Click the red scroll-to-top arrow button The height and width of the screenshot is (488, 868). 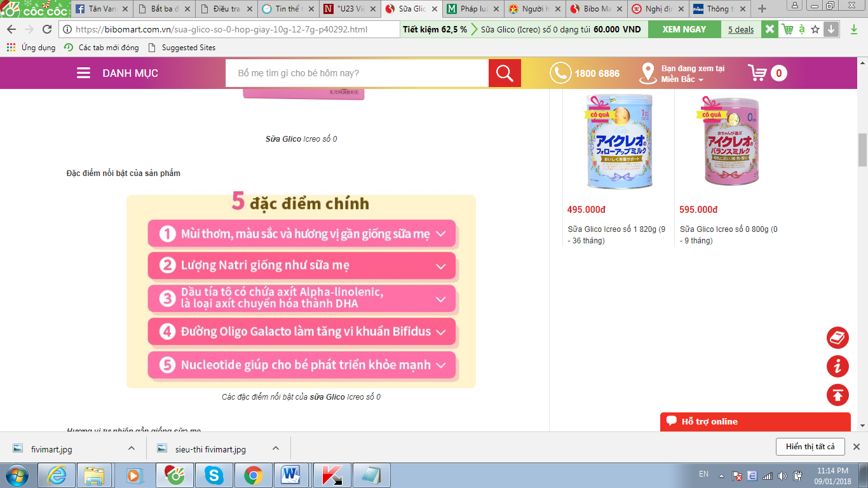click(837, 395)
